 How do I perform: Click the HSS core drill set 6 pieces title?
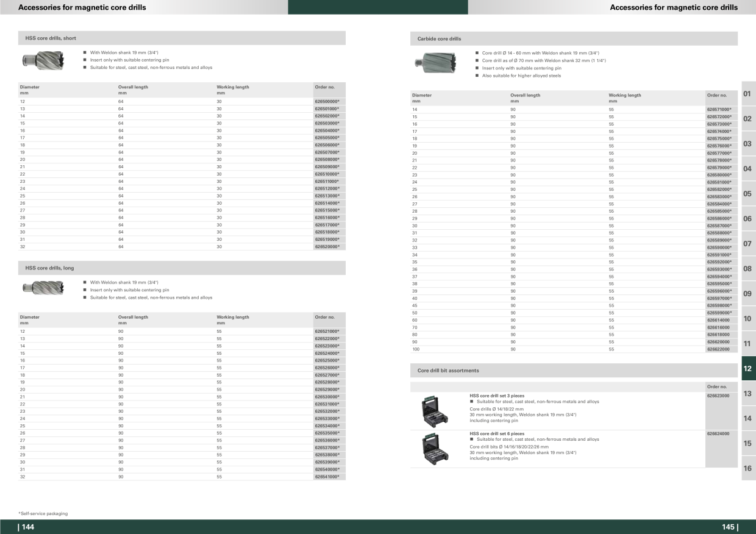(497, 433)
